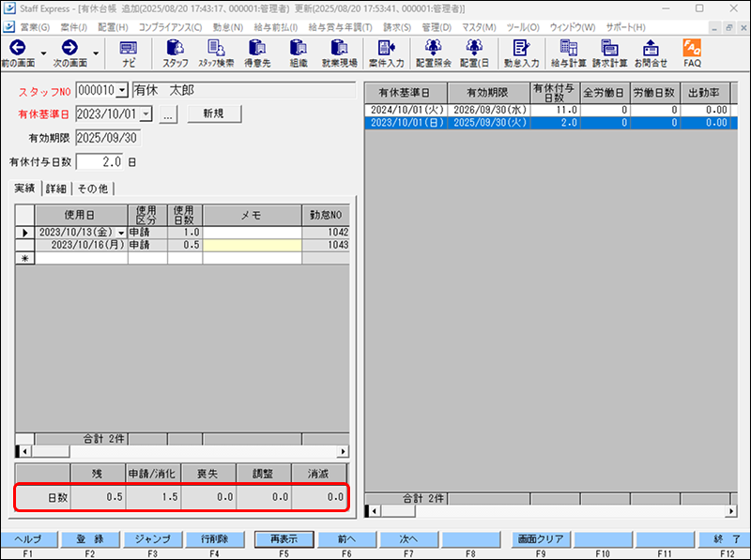Click the 勤怠NO cell 1042
The image size is (751, 560).
(x=326, y=233)
